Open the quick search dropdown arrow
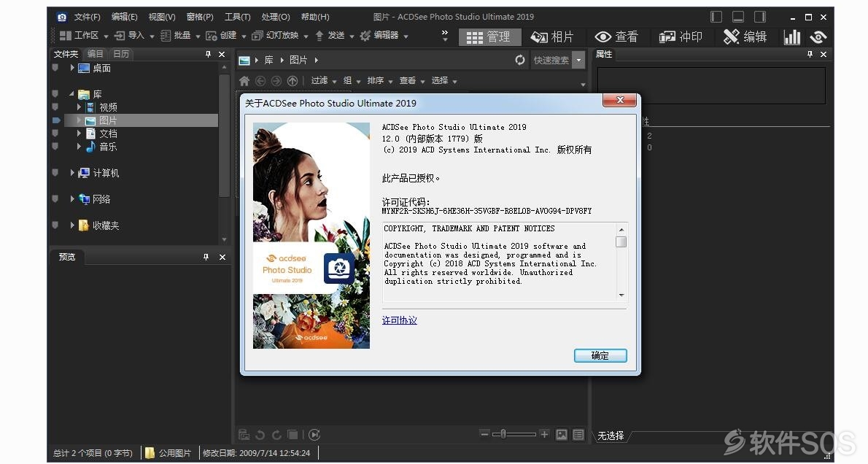Image resolution: width=868 pixels, height=464 pixels. point(579,61)
